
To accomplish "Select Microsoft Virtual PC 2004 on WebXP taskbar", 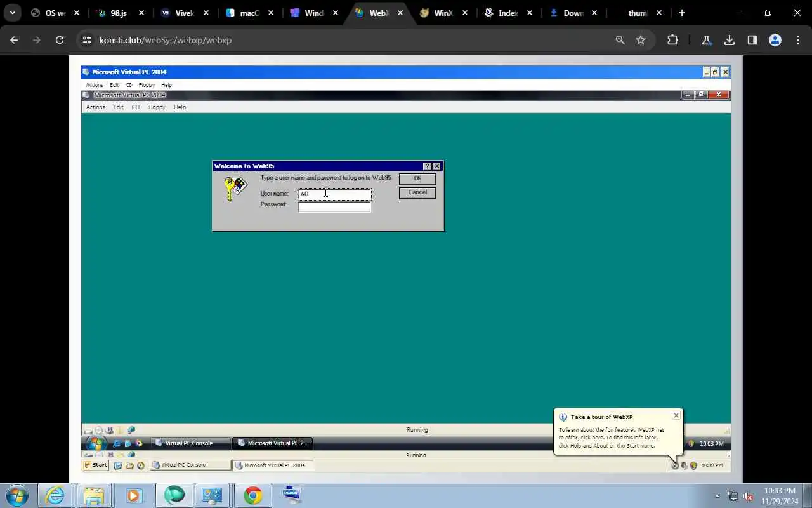I will coord(273,465).
